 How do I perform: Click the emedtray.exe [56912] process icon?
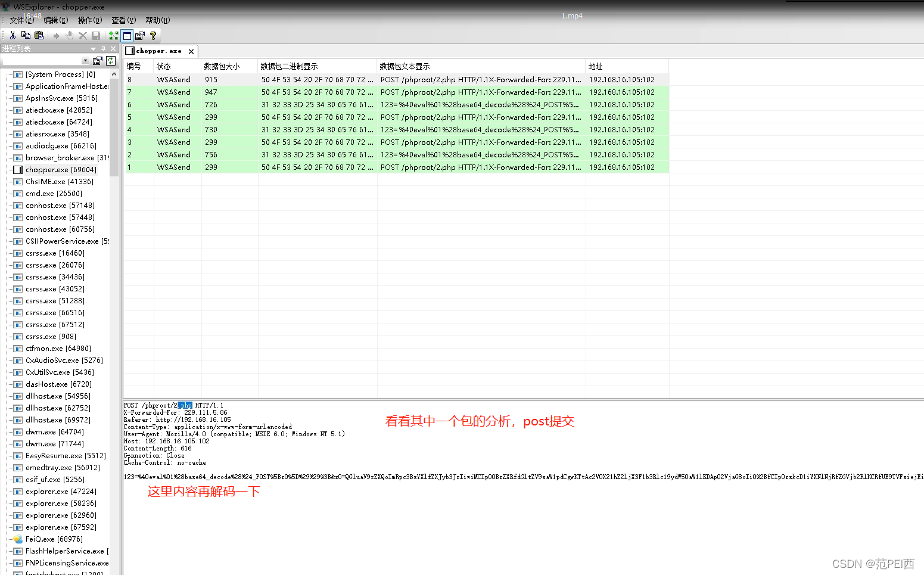[x=18, y=468]
